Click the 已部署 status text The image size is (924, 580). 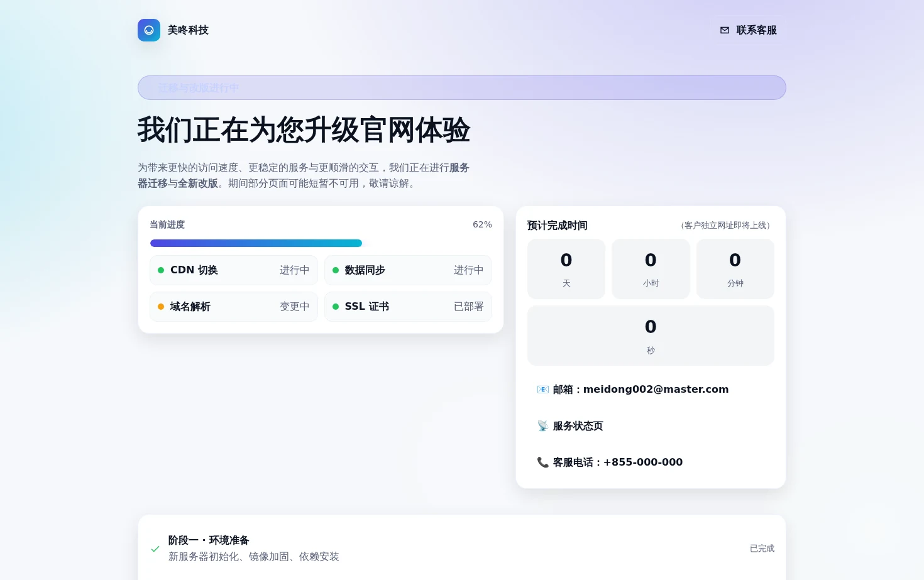tap(469, 307)
